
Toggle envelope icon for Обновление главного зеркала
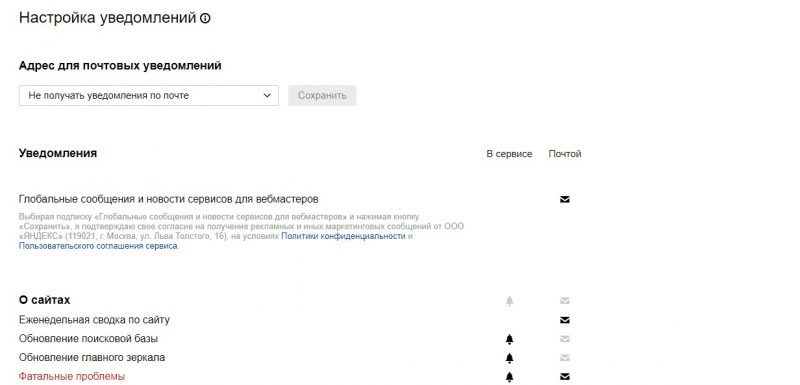pyautogui.click(x=564, y=358)
